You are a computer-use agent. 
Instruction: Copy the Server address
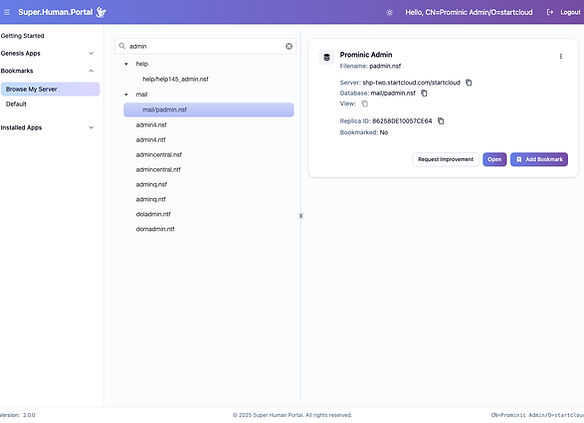469,83
